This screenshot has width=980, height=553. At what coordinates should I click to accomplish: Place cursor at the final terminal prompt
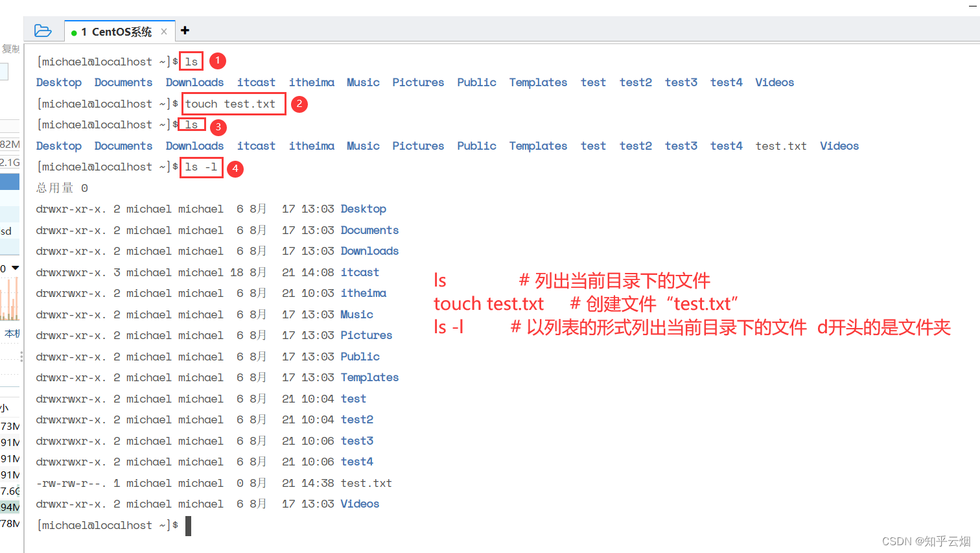point(188,526)
